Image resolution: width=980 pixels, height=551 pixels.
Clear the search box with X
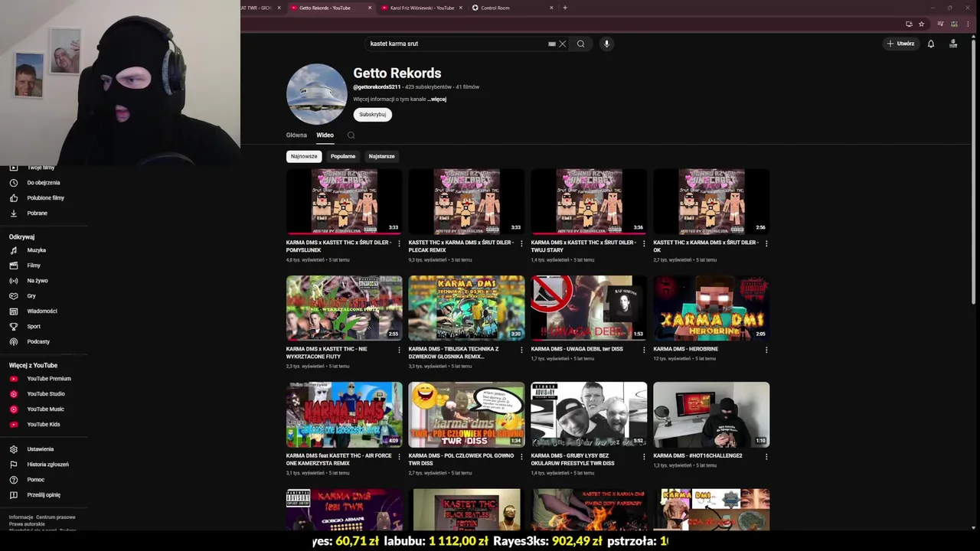pyautogui.click(x=563, y=44)
